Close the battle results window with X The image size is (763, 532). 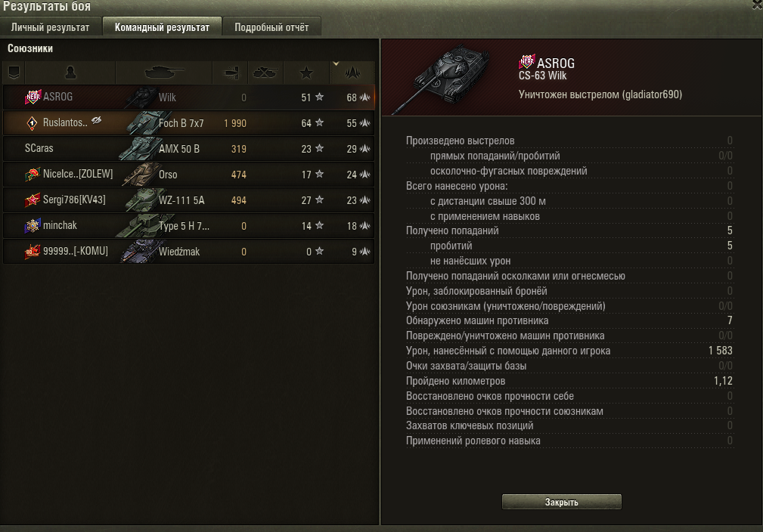point(758,5)
